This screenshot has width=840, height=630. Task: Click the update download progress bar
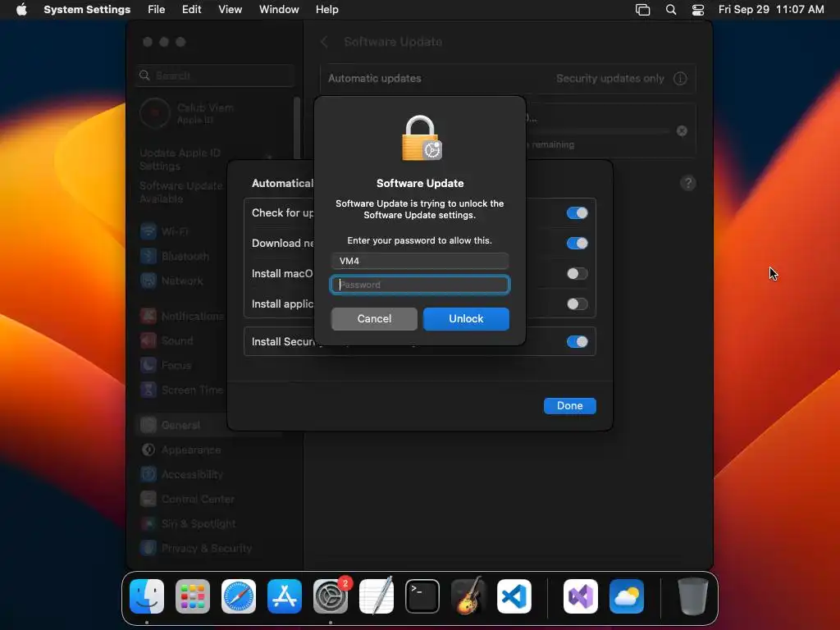[x=597, y=130]
